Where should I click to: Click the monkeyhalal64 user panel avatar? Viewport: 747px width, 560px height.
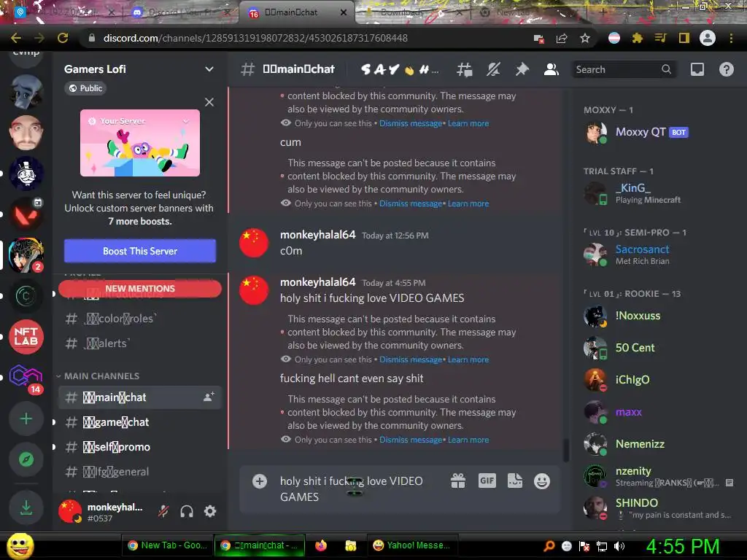70,511
